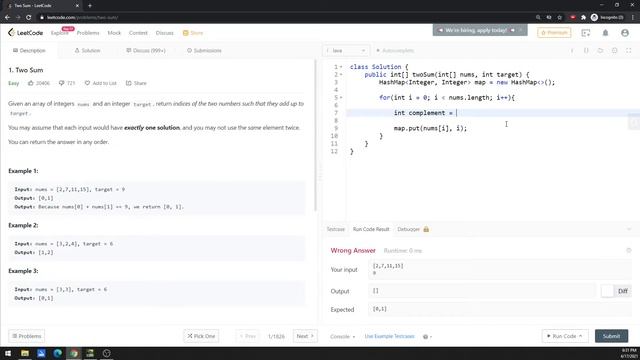Go to Next problem
This screenshot has height=360, width=640.
[305, 336]
